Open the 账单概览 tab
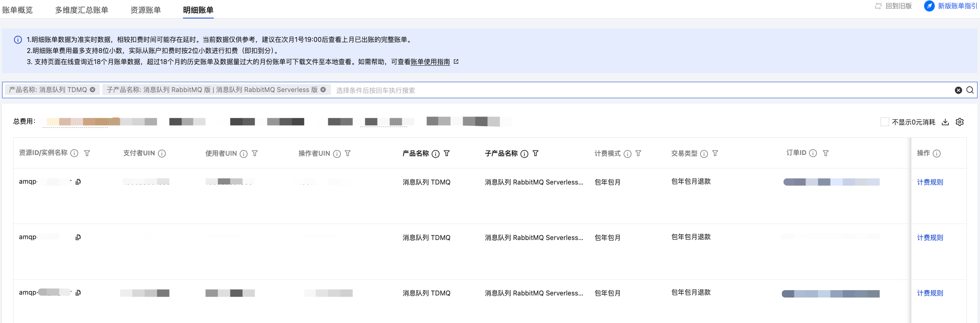Screen dimensions: 980x323 click(17, 10)
